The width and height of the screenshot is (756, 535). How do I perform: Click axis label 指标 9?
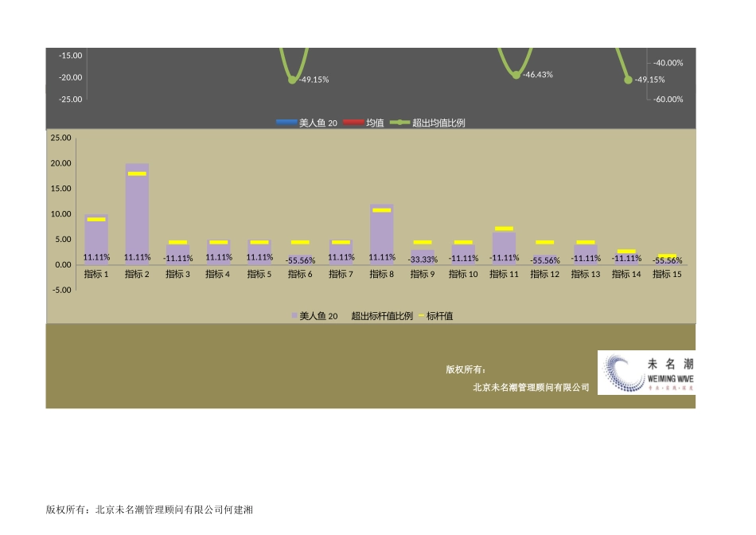point(423,274)
